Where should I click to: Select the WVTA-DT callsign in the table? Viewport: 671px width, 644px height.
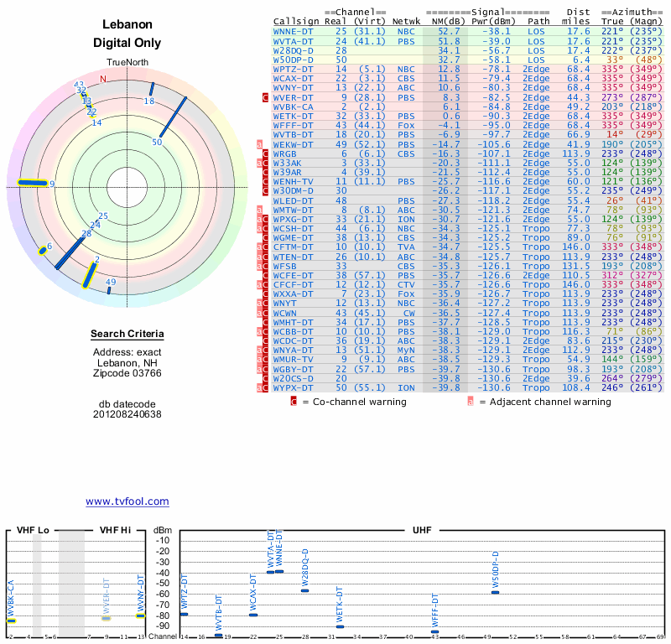pos(294,40)
